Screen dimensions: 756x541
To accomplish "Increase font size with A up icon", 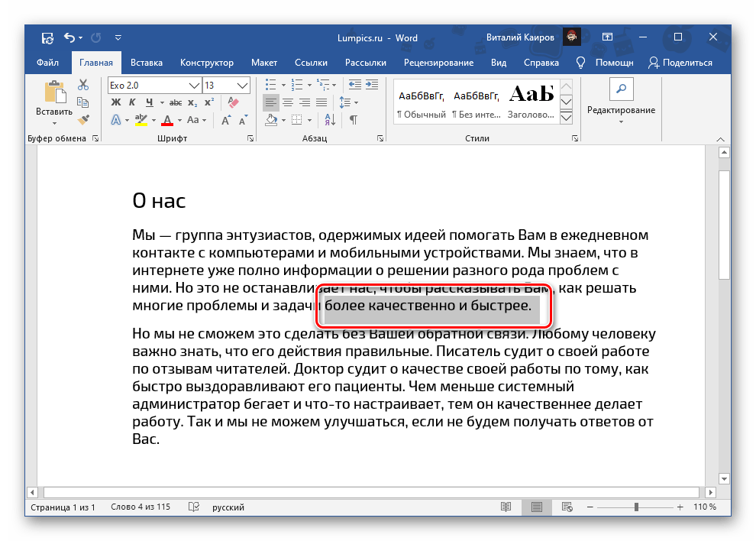I will pos(225,120).
